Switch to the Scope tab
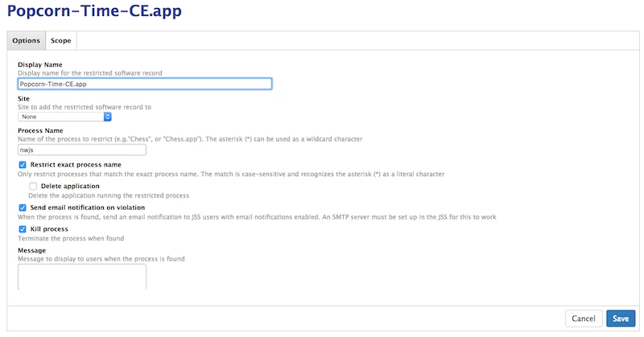Viewport: 644px width, 337px height. click(x=61, y=41)
